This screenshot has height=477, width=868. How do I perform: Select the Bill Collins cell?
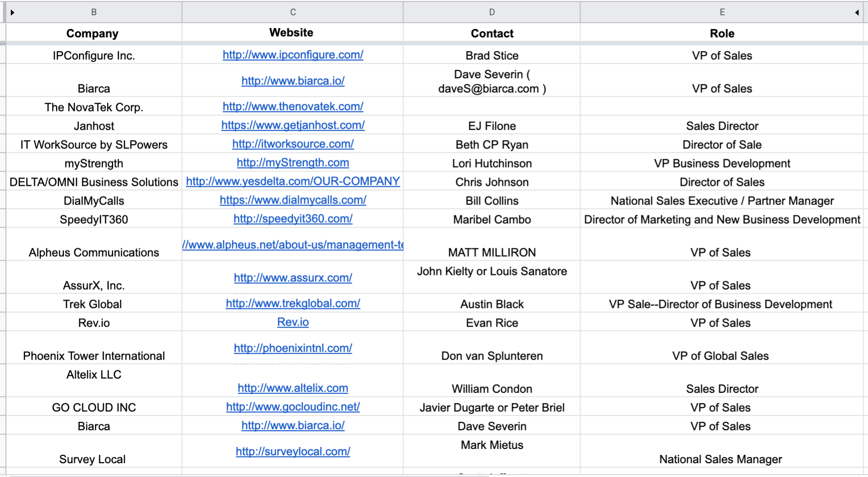(492, 200)
